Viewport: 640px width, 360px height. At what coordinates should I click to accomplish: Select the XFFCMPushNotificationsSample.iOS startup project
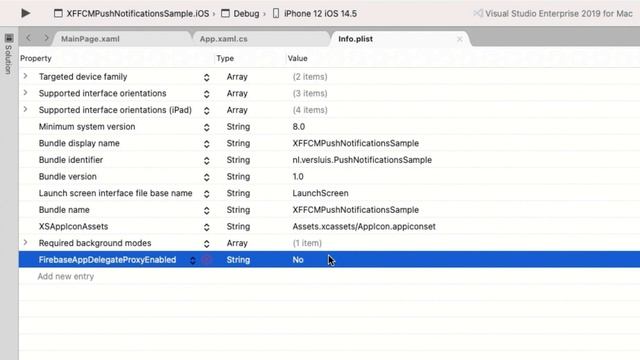pyautogui.click(x=132, y=13)
